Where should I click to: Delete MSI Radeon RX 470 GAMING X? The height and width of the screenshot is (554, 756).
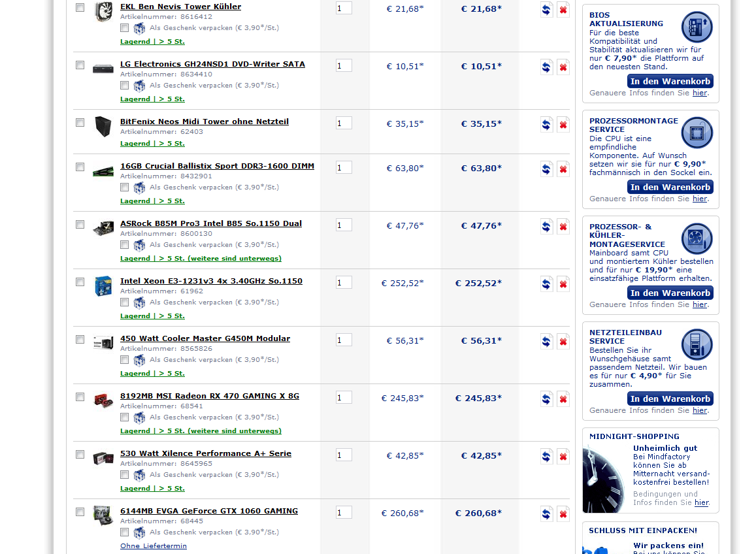click(563, 399)
